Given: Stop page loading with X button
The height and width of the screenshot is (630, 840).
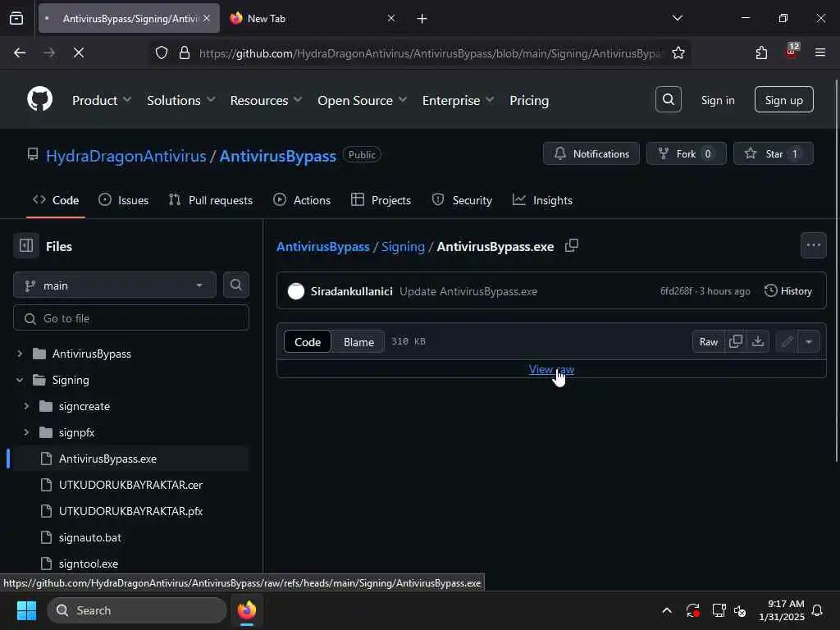Looking at the screenshot, I should [x=78, y=52].
